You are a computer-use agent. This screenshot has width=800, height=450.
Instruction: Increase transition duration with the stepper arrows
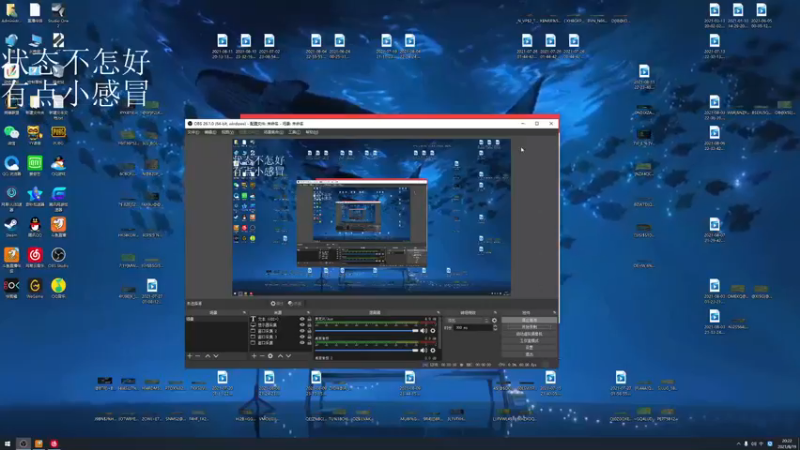[495, 328]
